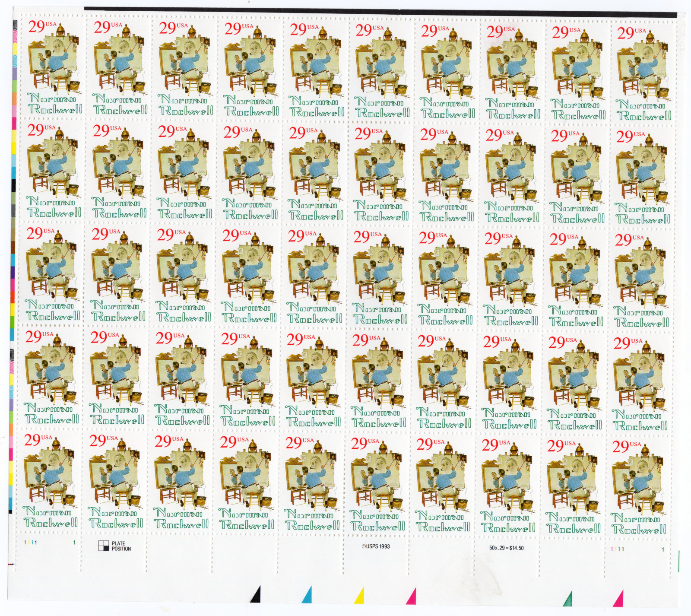Click the black bar along the top edge

(380, 11)
